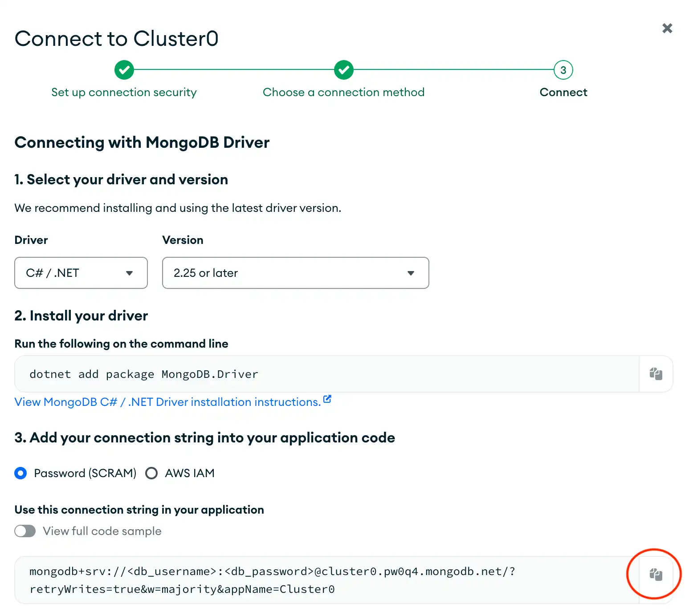Click the Version dropdown chevron arrow
Viewport: 685px width, 616px height.
411,273
